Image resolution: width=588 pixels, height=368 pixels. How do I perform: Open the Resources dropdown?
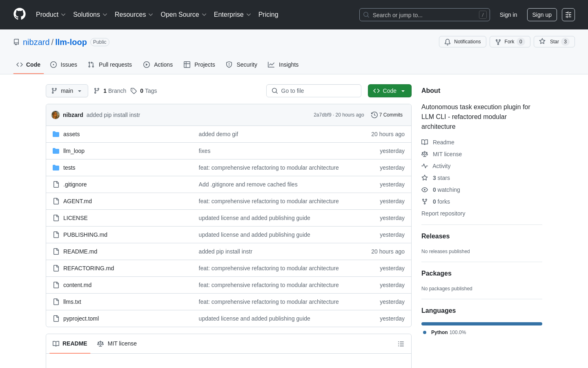134,15
